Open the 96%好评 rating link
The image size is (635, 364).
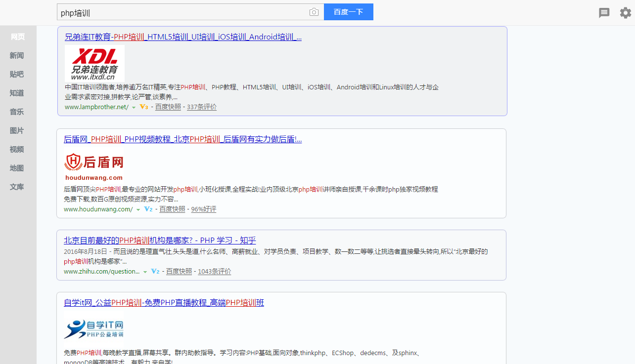(x=204, y=209)
